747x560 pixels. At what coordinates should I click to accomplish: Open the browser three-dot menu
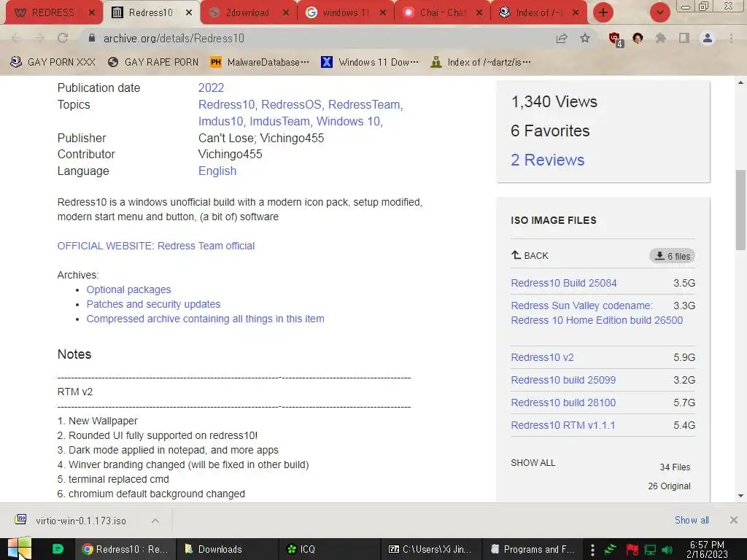[731, 38]
